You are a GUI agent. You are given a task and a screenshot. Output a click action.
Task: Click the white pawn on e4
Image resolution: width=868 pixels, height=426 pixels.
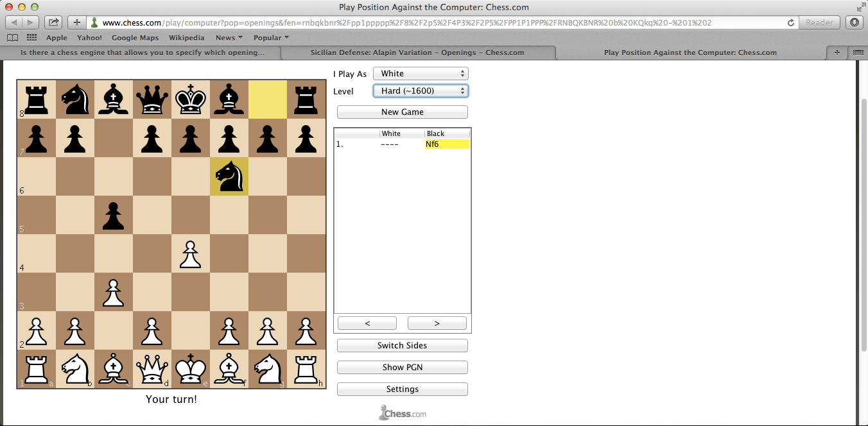[x=191, y=253]
